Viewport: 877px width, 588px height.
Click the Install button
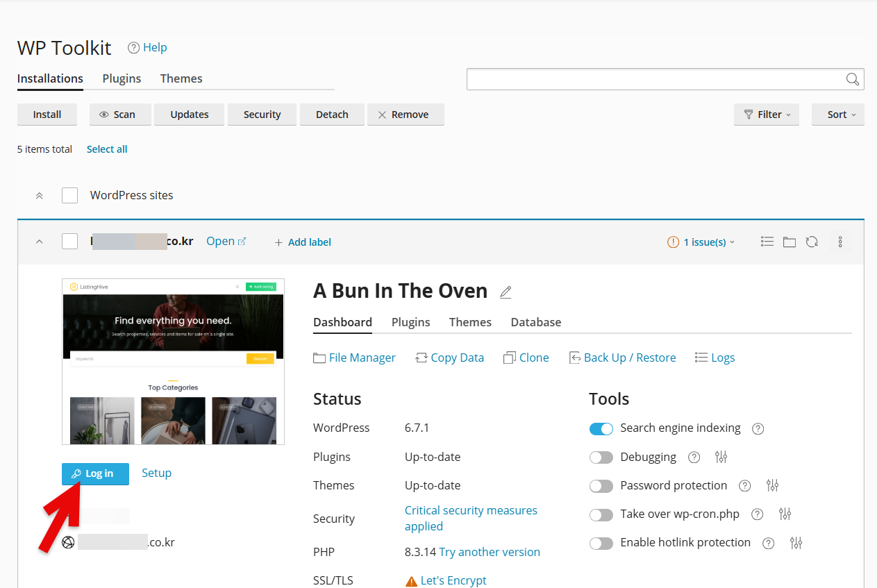pos(47,115)
